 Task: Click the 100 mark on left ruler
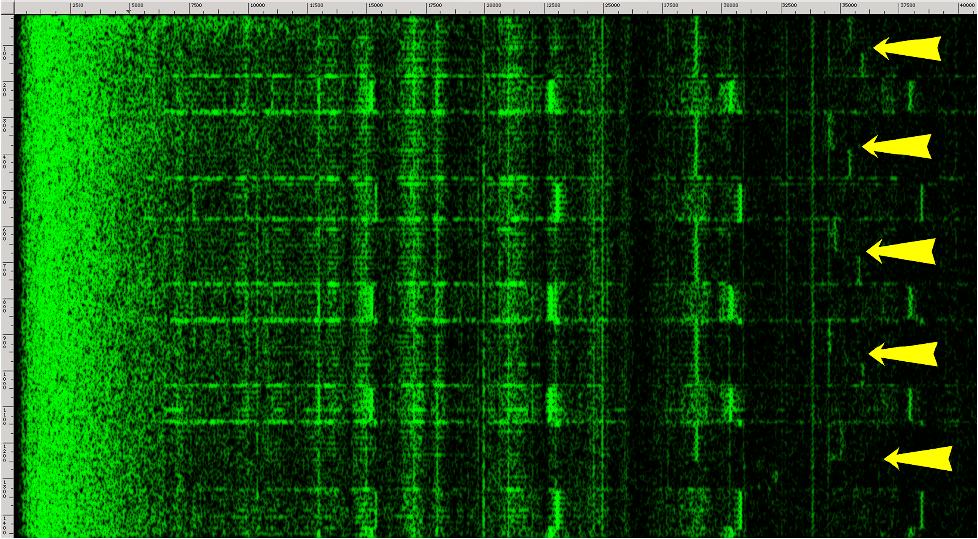point(6,51)
